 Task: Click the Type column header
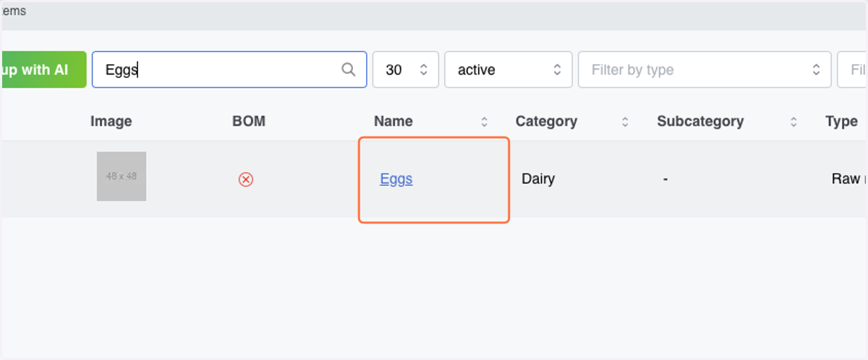pyautogui.click(x=841, y=121)
